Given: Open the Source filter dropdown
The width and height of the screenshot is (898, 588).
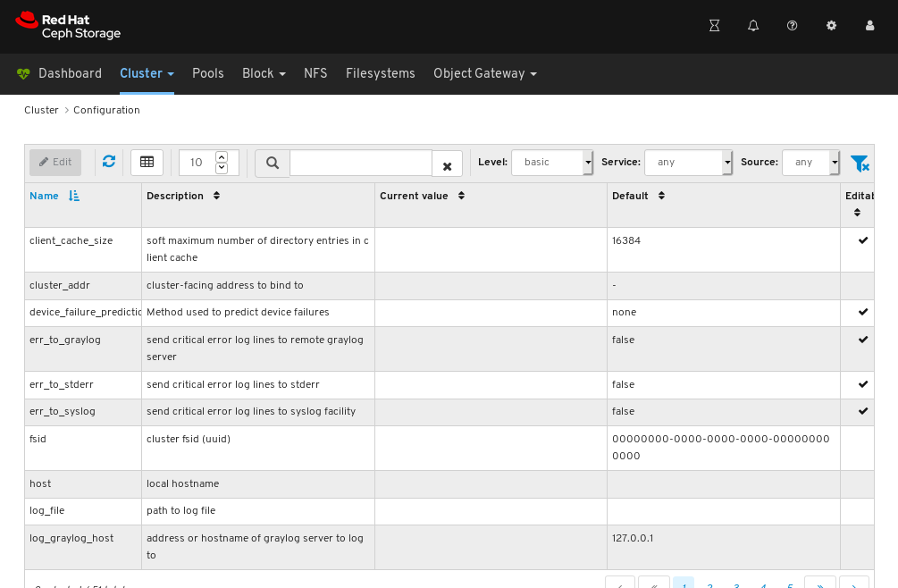Looking at the screenshot, I should 811,163.
